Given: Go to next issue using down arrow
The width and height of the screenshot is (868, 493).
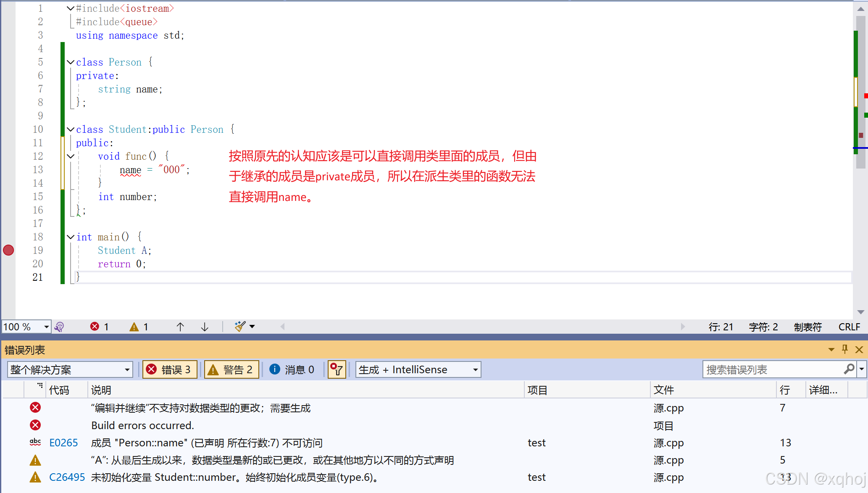Looking at the screenshot, I should (205, 327).
